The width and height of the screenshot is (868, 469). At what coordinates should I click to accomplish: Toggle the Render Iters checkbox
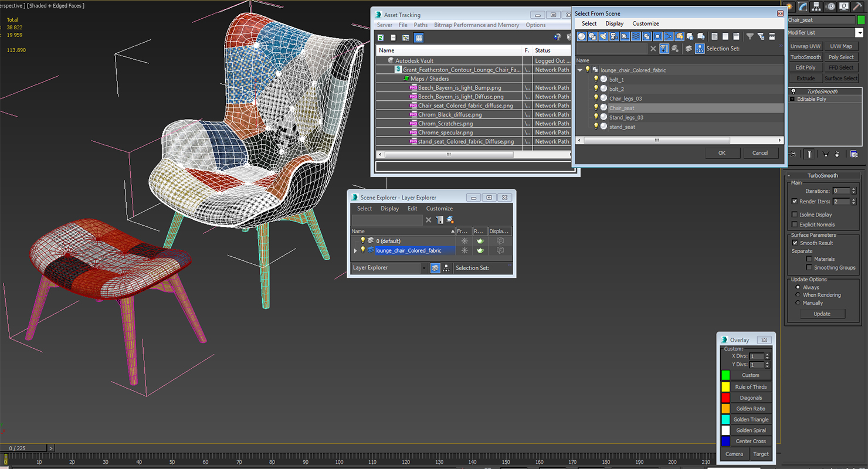[x=795, y=201]
